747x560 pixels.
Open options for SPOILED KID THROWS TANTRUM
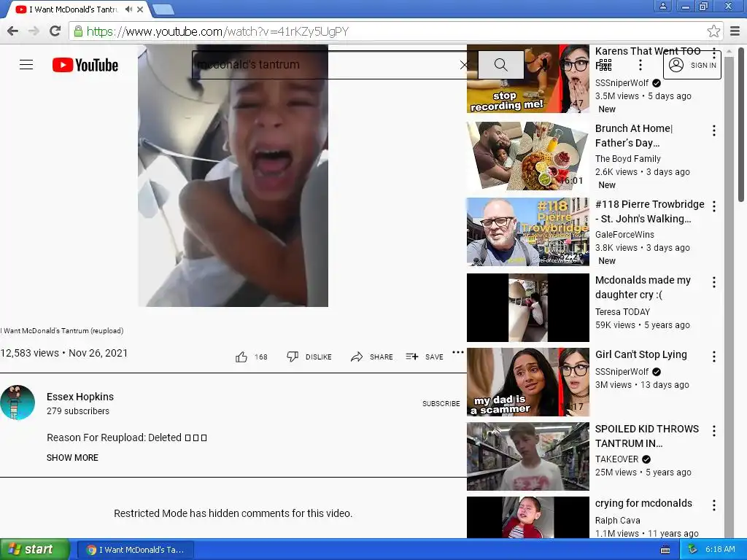tap(713, 431)
